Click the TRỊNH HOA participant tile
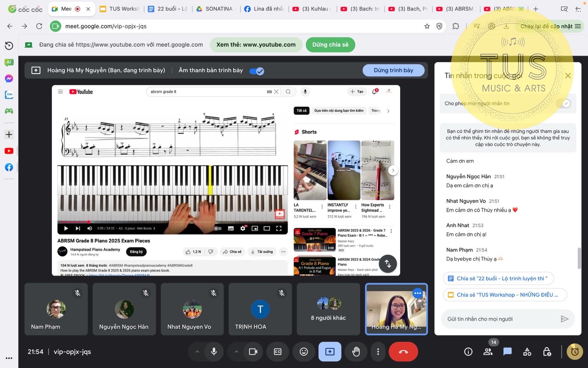The width and height of the screenshot is (588, 368). [260, 309]
